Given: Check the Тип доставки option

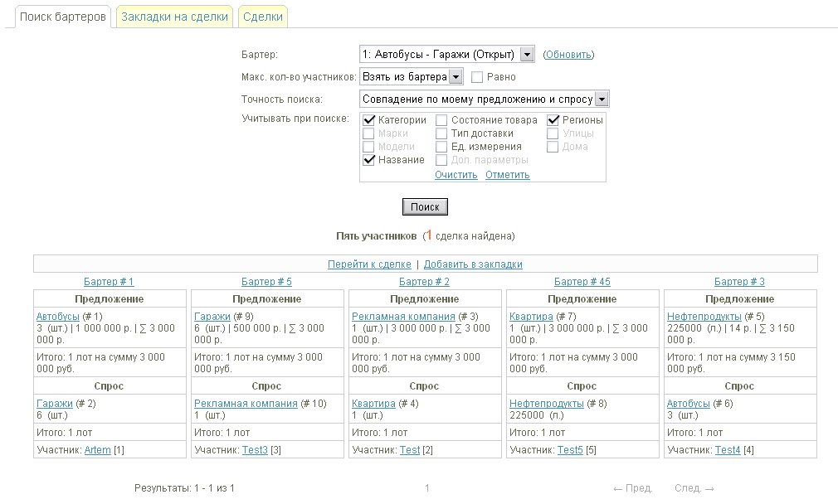Looking at the screenshot, I should point(442,133).
